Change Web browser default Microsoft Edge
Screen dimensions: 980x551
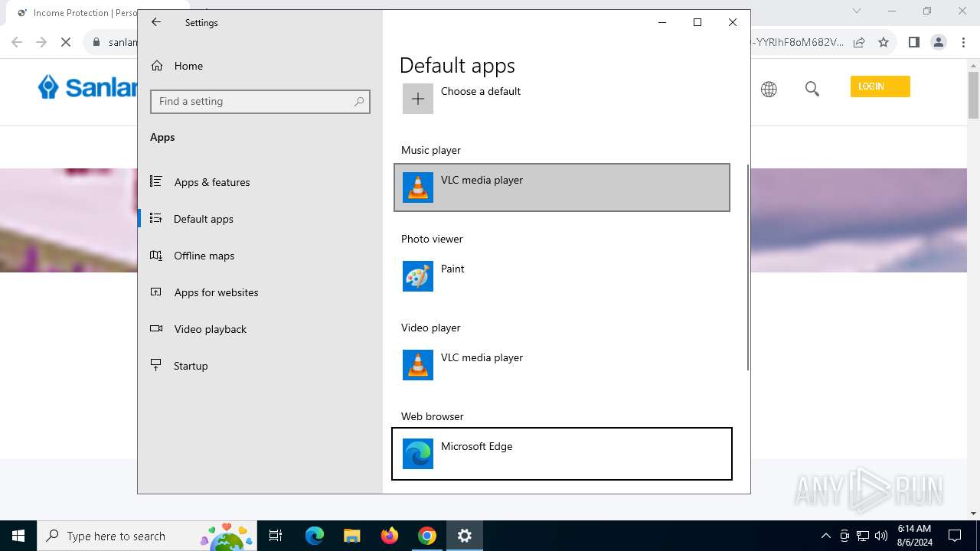click(562, 454)
